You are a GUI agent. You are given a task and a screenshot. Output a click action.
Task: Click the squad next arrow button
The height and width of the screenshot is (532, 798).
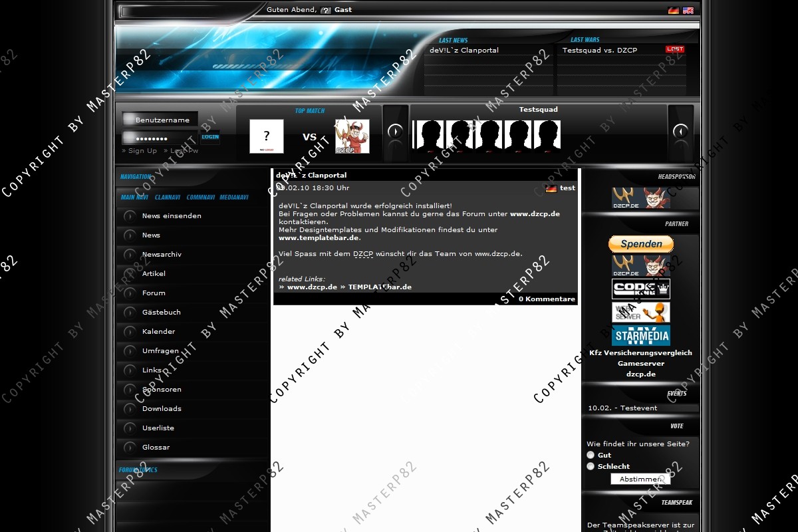tap(680, 132)
